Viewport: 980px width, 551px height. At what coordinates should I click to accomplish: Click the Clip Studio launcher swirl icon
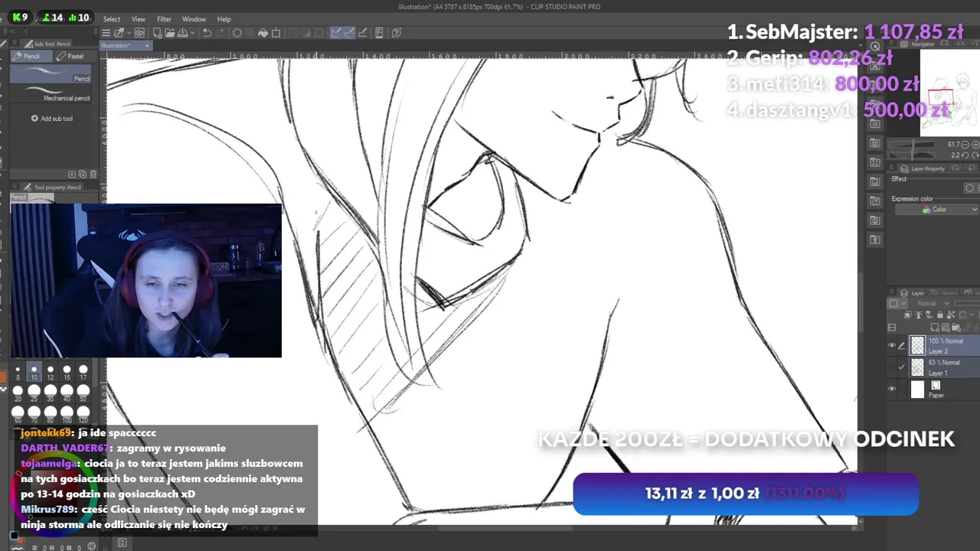point(139,33)
